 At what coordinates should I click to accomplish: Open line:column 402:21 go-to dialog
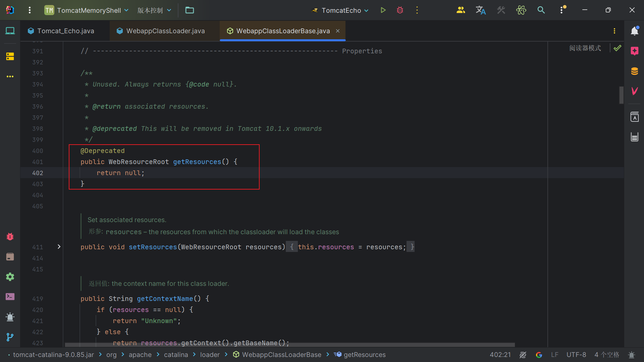click(x=500, y=355)
